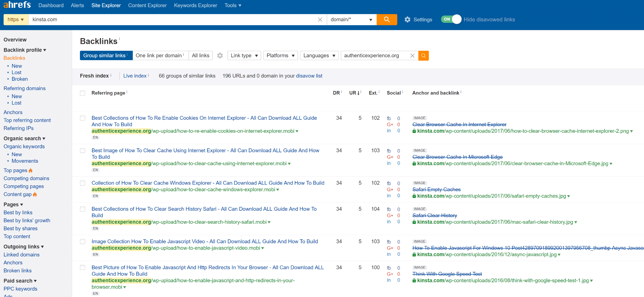
Task: Open the Platforms dropdown
Action: click(x=280, y=55)
